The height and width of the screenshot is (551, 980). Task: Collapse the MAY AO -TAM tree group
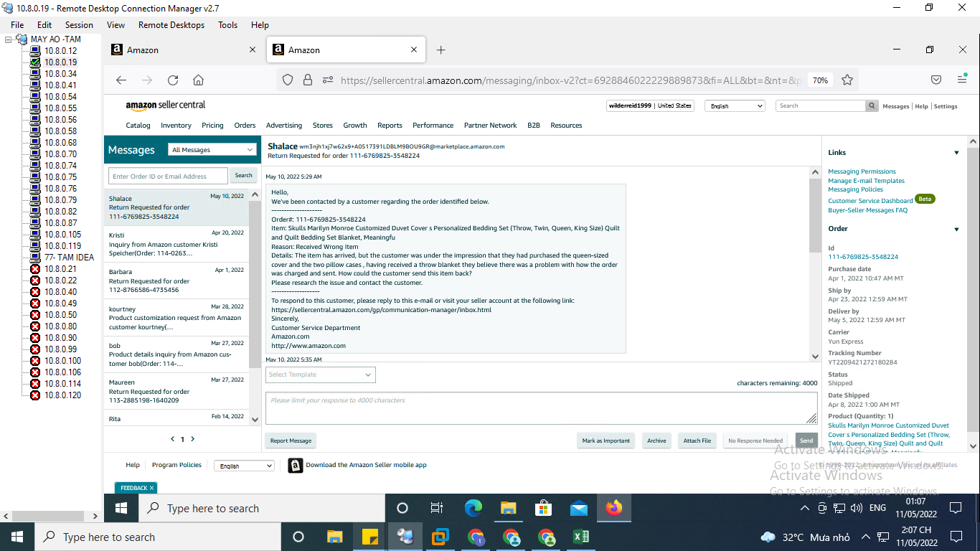pyautogui.click(x=9, y=39)
